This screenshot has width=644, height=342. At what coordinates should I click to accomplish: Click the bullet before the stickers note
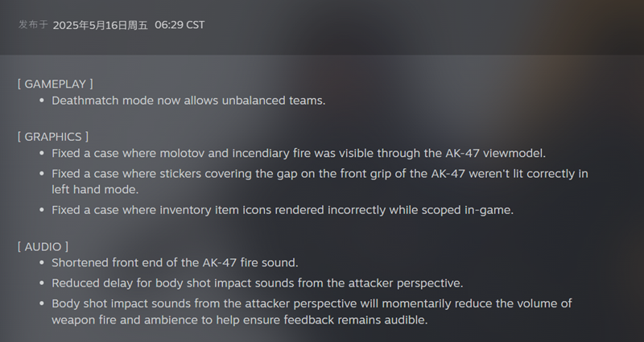(42, 174)
